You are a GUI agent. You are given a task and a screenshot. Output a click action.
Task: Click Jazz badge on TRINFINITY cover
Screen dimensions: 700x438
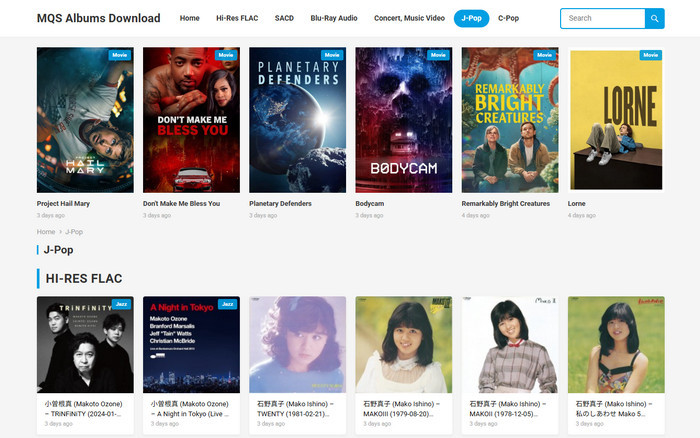tap(121, 304)
